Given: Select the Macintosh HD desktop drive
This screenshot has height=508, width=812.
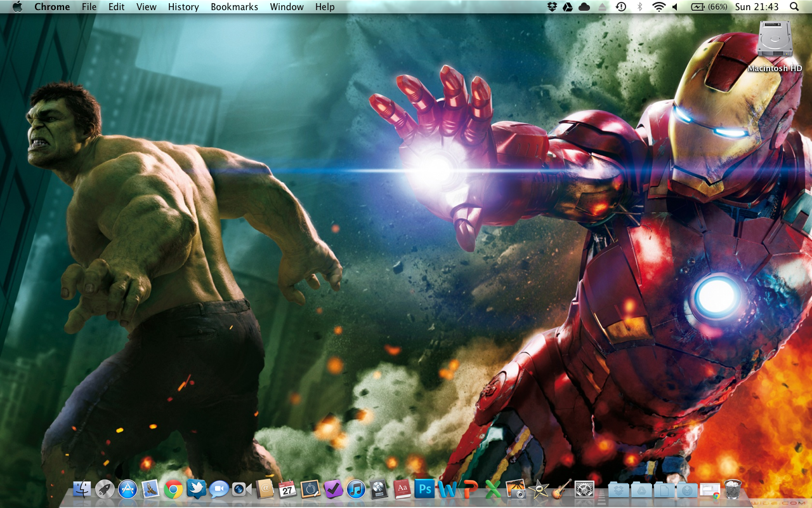Looking at the screenshot, I should click(x=775, y=46).
